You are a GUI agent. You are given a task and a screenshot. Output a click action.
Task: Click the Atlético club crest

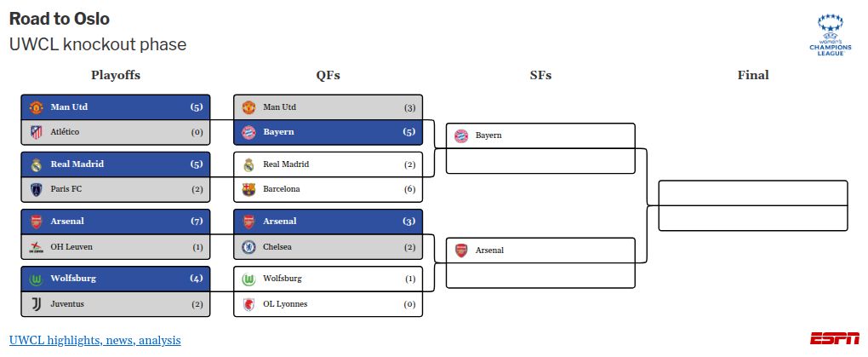tap(37, 132)
